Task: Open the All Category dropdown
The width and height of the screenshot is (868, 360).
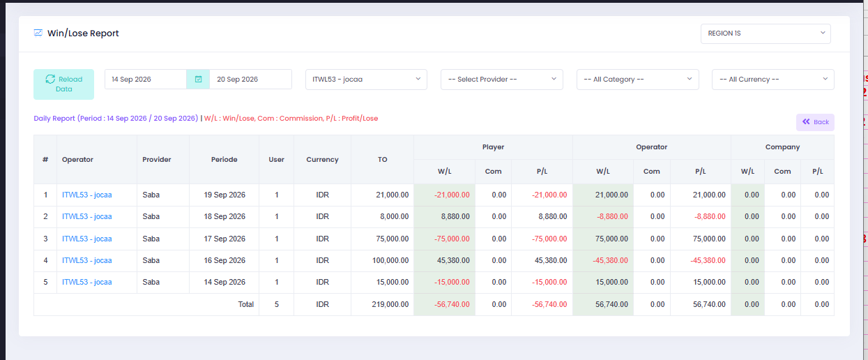Action: point(638,80)
